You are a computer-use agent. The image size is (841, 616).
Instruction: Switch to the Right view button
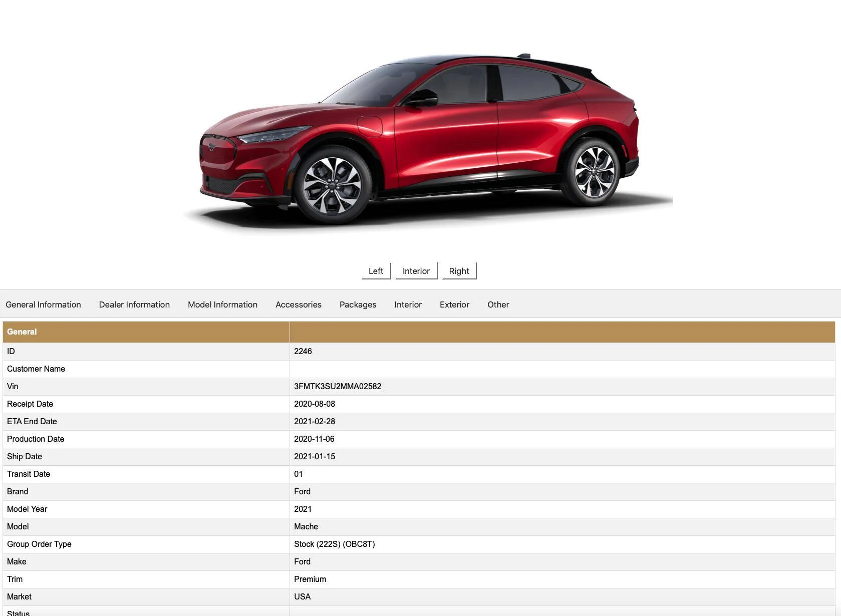pyautogui.click(x=459, y=271)
